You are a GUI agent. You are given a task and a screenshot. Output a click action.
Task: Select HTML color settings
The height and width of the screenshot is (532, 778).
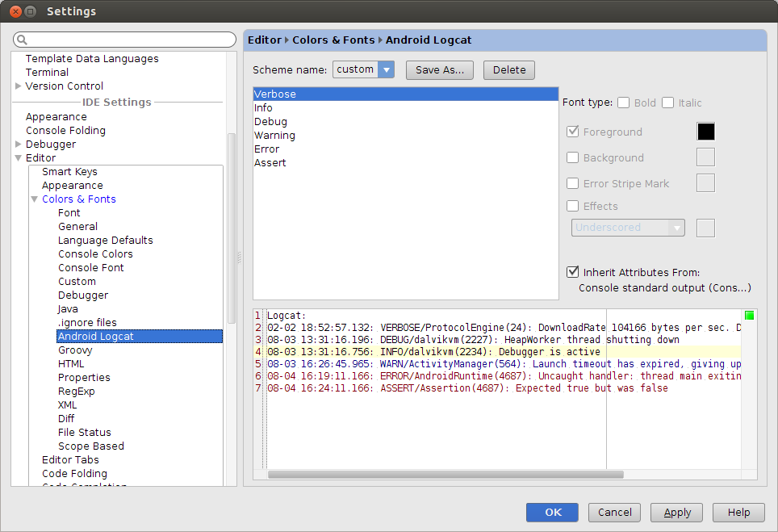[x=71, y=364]
